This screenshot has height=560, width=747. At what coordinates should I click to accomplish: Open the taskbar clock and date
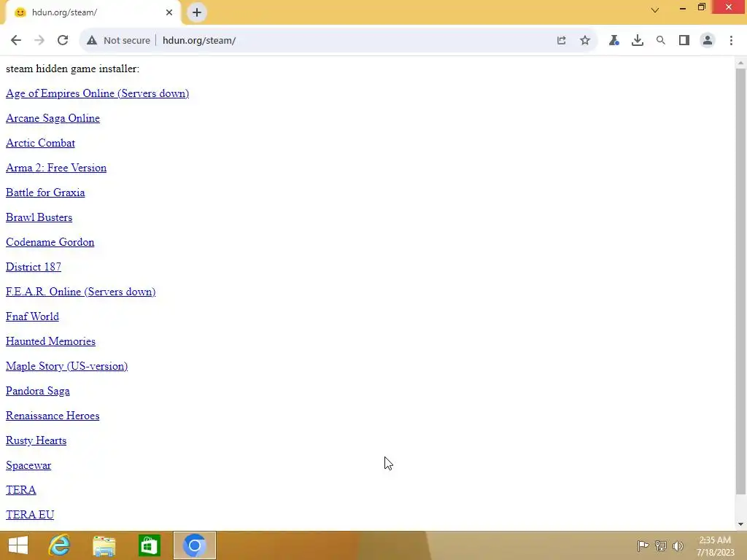(x=715, y=546)
